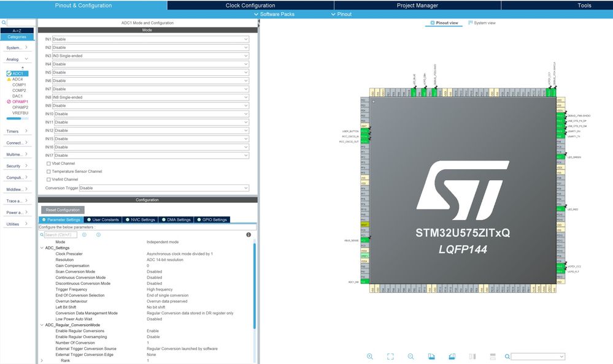Expand the Utilities category
Screen dimensions: 613x364
(17, 224)
